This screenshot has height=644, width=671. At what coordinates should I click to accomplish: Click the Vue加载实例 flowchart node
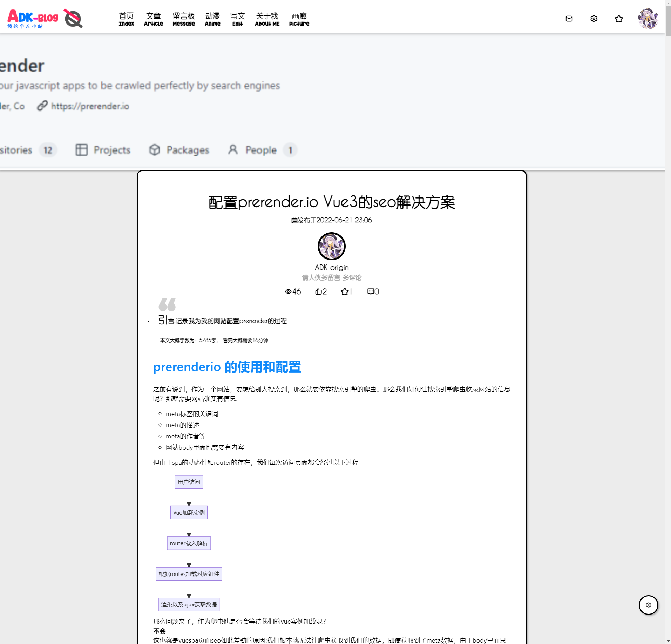click(189, 512)
